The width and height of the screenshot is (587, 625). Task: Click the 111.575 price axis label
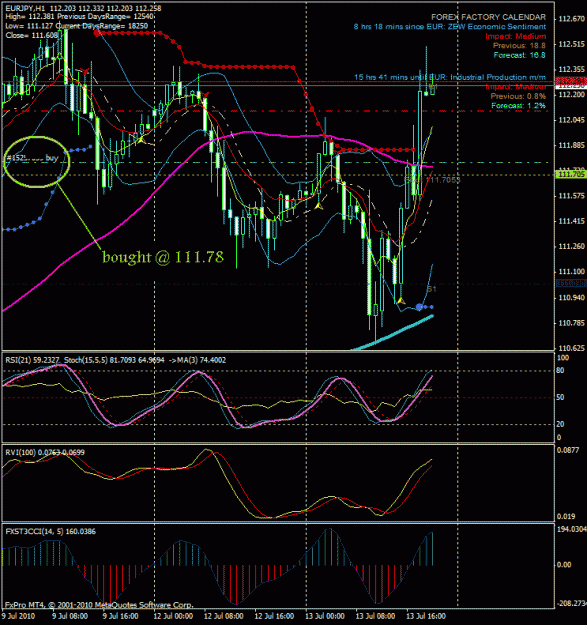(x=572, y=196)
